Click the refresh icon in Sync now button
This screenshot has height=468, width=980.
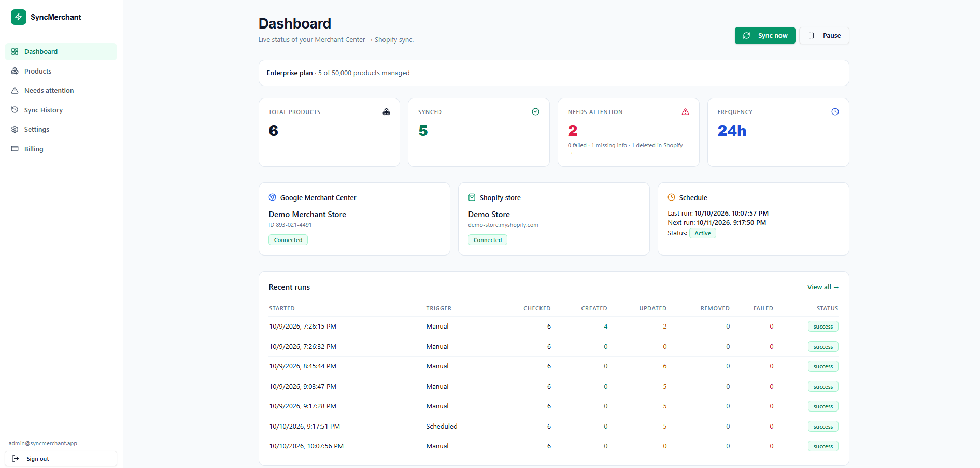pos(747,36)
